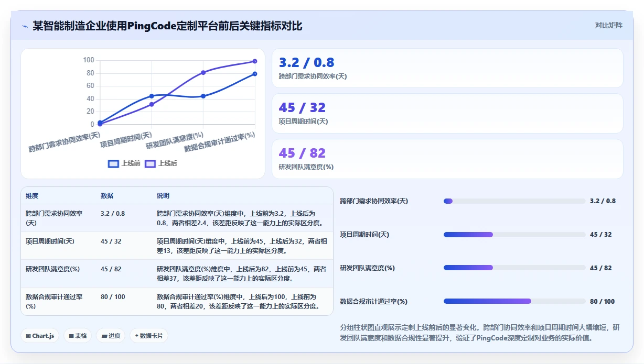The image size is (644, 364).
Task: Click table cell 3.2 / 0.8
Action: (x=113, y=214)
